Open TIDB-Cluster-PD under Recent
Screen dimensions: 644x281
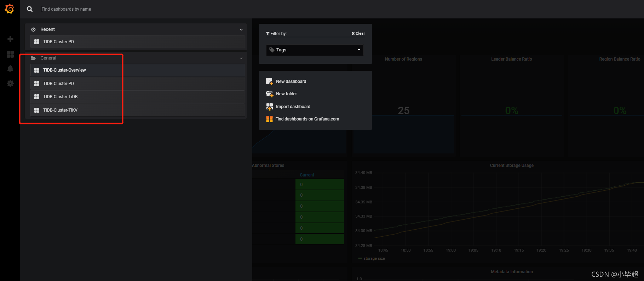pos(138,42)
